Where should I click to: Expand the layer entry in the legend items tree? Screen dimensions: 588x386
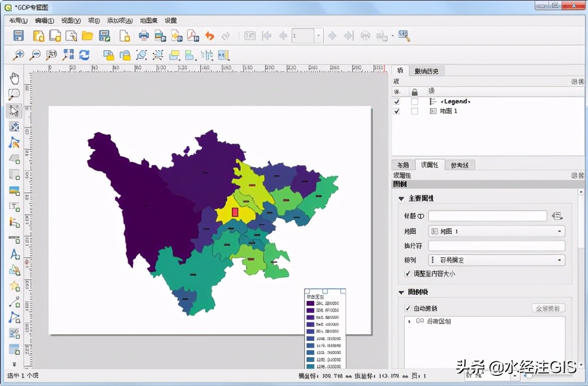(409, 322)
